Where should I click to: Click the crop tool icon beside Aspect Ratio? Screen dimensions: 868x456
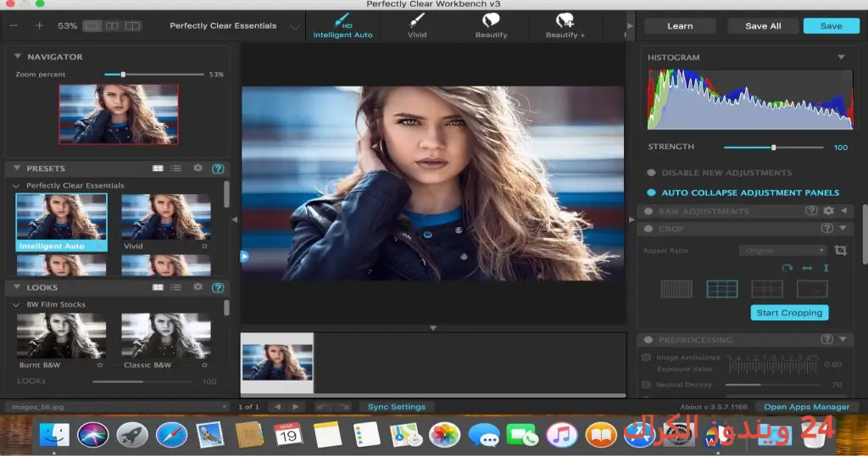pyautogui.click(x=840, y=250)
